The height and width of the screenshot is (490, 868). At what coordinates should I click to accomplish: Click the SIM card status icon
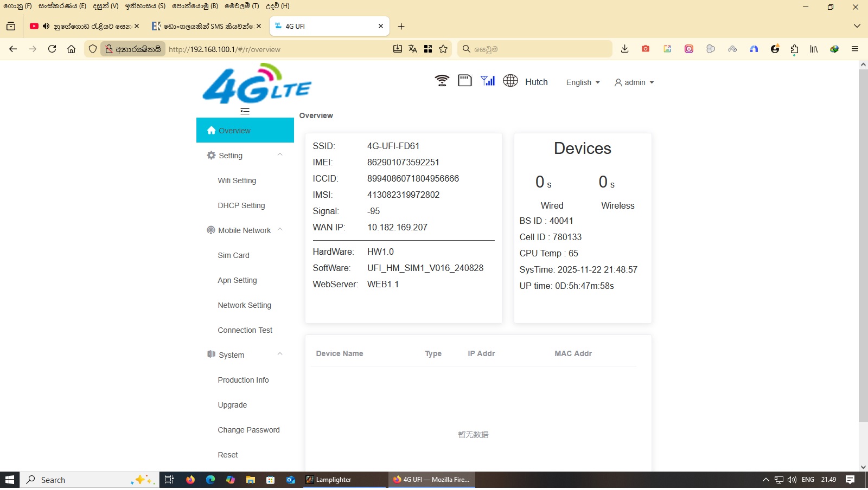(465, 81)
